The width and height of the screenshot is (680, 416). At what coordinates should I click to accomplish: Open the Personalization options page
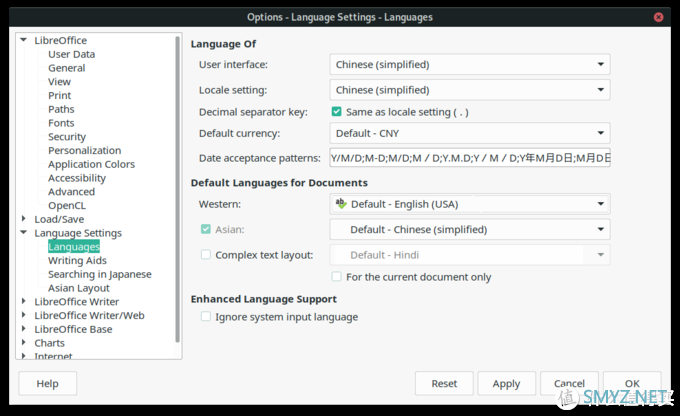pos(85,151)
